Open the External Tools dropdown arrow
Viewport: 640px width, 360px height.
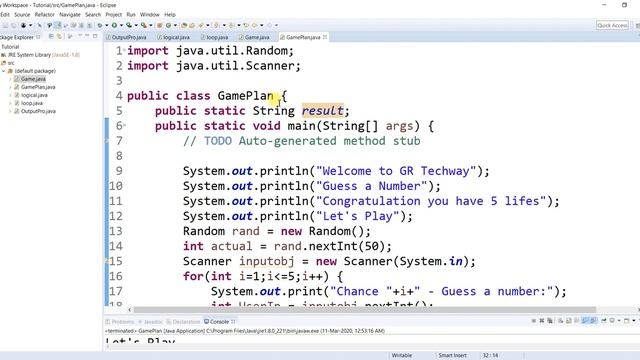tap(151, 25)
